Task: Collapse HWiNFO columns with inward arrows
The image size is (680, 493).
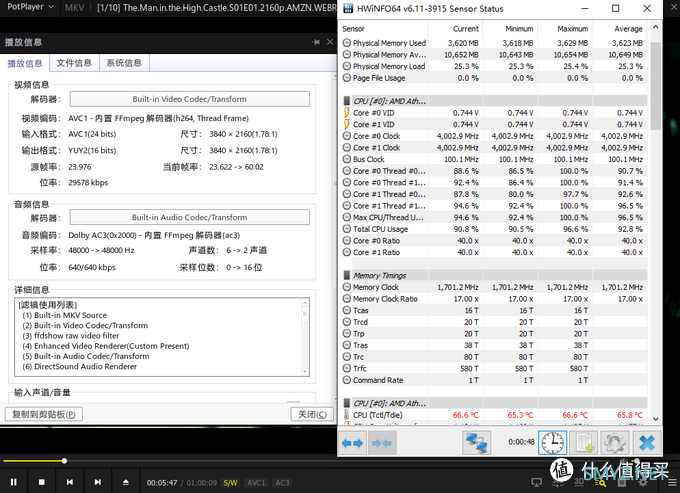Action: 382,443
